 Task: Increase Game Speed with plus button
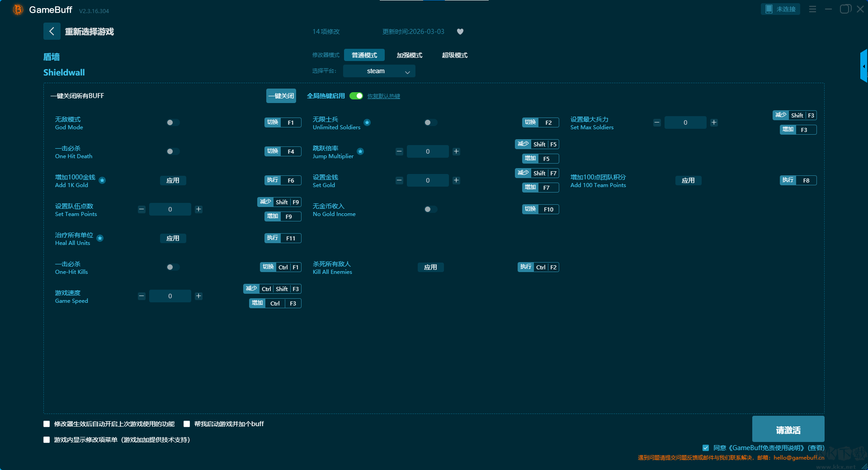click(x=198, y=296)
